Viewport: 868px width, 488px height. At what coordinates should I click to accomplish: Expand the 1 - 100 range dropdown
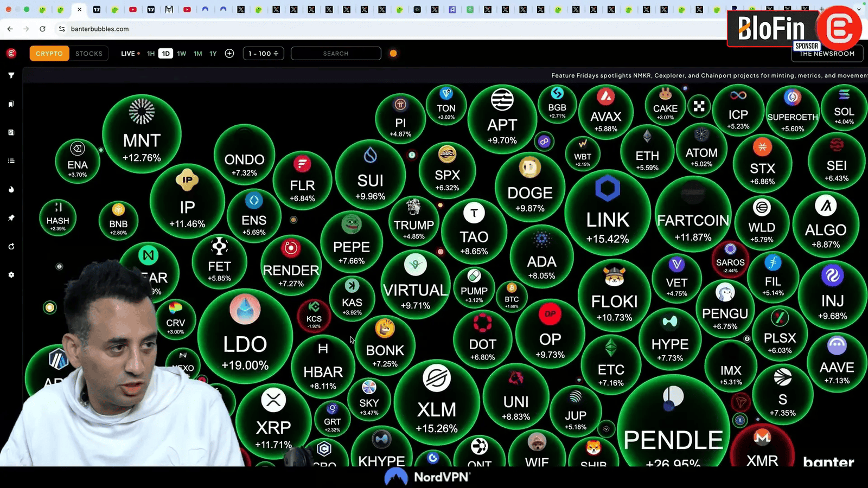click(x=263, y=54)
